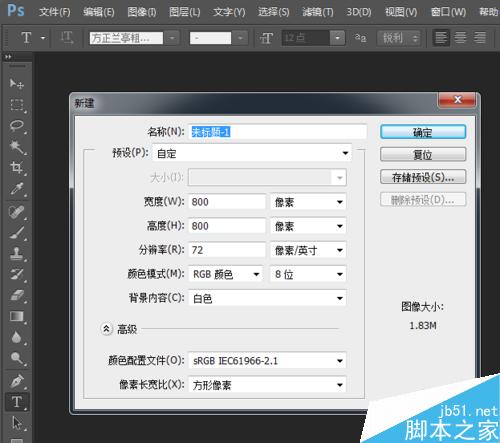Open the anti-aliasing method dropdown

[399, 38]
